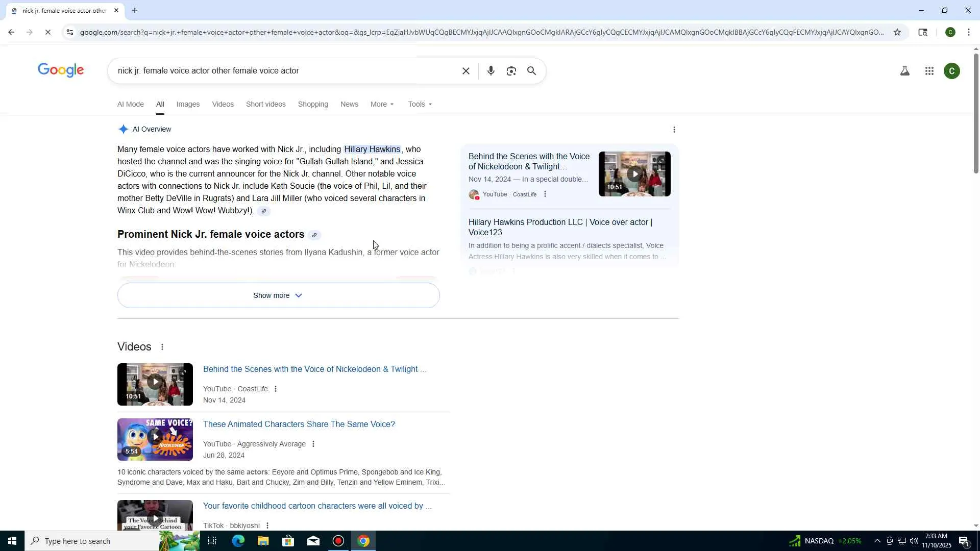
Task: Click the magnifier search submit icon
Action: 531,71
